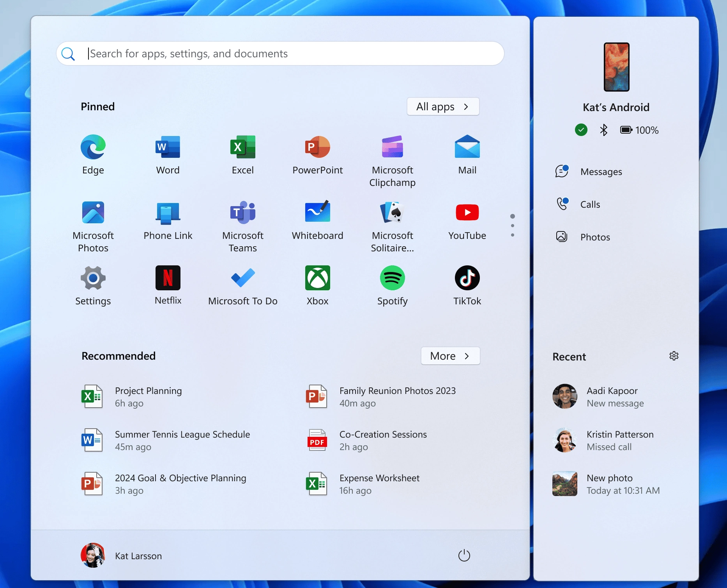Click the pinned apps page dots
The width and height of the screenshot is (727, 588).
(513, 226)
